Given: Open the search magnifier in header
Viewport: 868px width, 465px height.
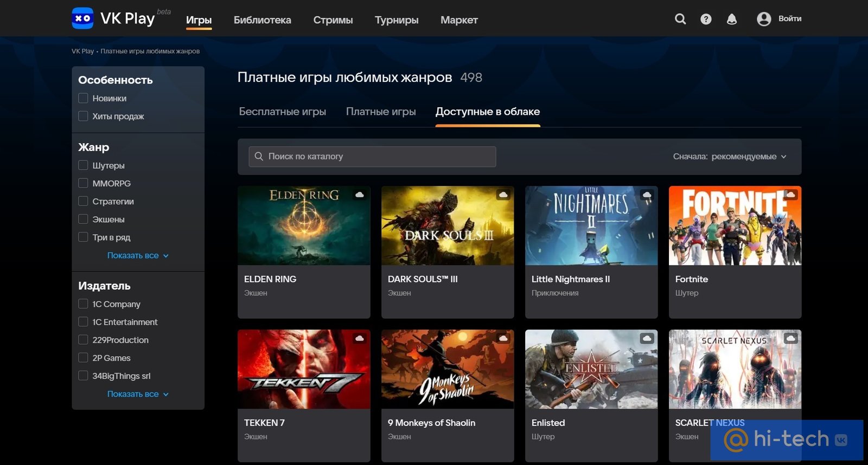Looking at the screenshot, I should (x=680, y=19).
